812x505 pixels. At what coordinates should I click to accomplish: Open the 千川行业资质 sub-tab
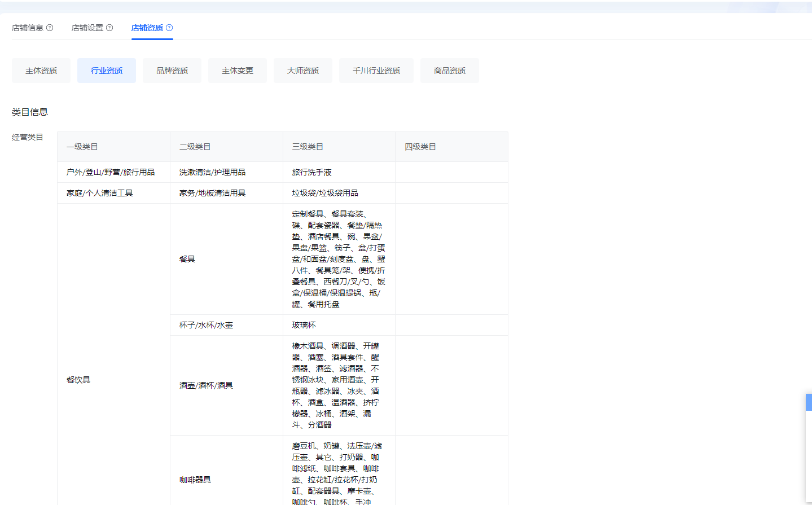point(376,71)
